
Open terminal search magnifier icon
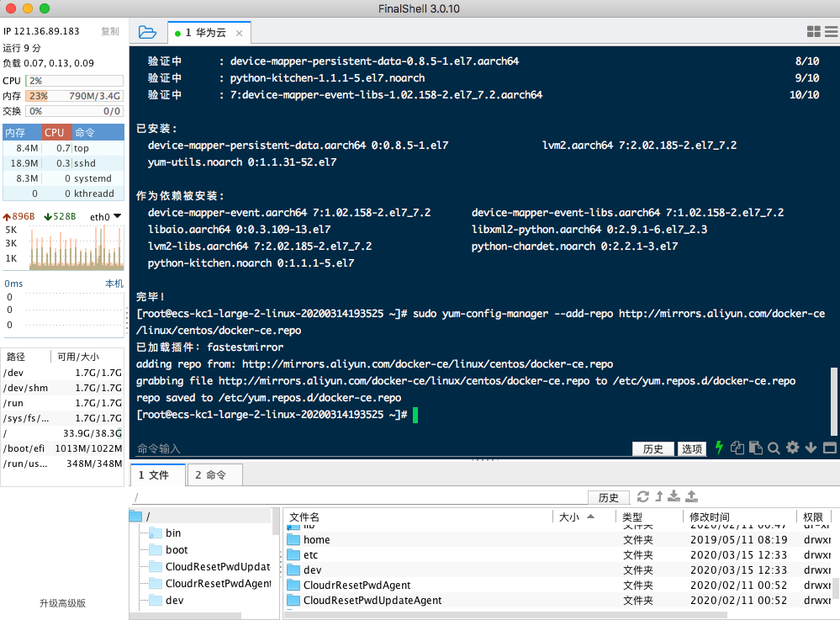(x=774, y=448)
